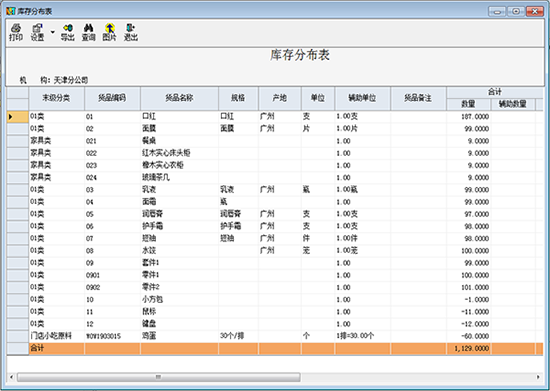Select the 键盘 product name cell
Viewport: 550px width, 391px height.
click(179, 324)
